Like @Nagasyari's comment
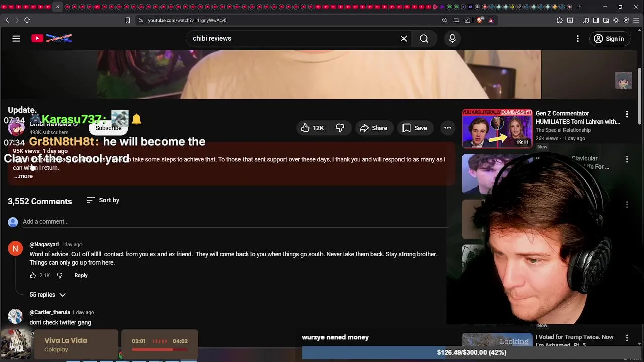644x362 pixels. point(33,275)
